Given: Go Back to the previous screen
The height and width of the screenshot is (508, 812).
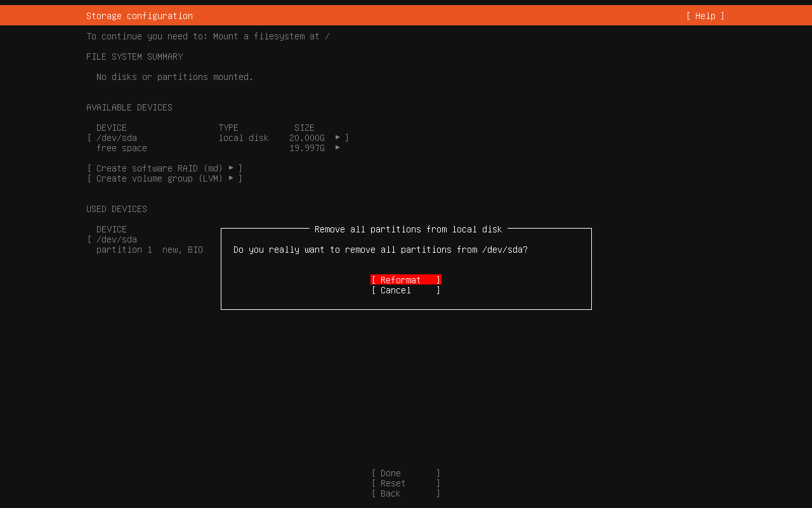Looking at the screenshot, I should 405,493.
